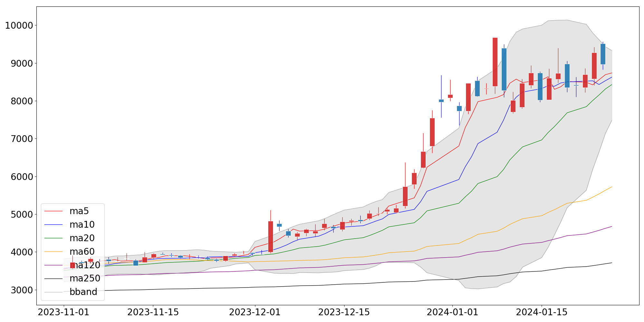Click the x-axis date 2024-01-01
This screenshot has width=644, height=322.
point(452,313)
